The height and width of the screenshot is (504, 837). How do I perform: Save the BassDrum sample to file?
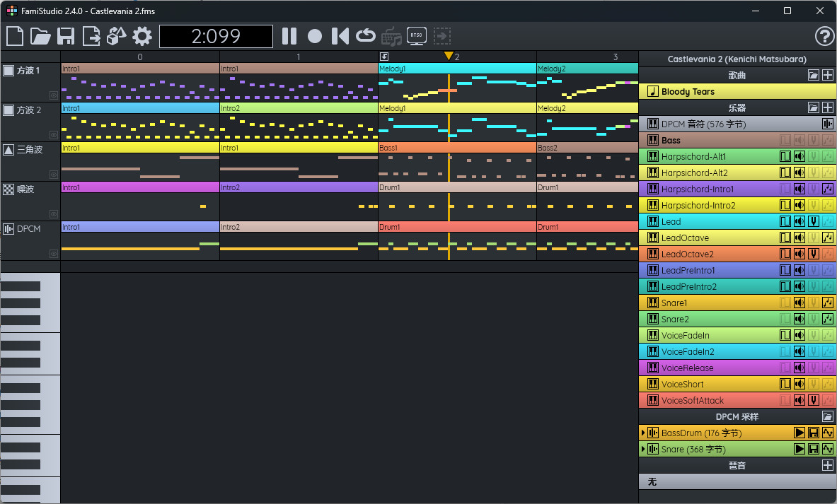click(x=814, y=433)
